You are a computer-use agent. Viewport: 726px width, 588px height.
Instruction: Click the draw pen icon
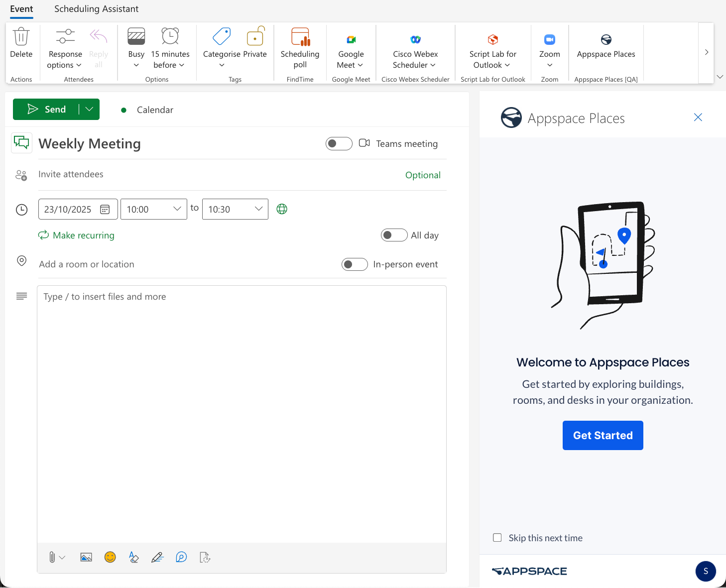157,557
